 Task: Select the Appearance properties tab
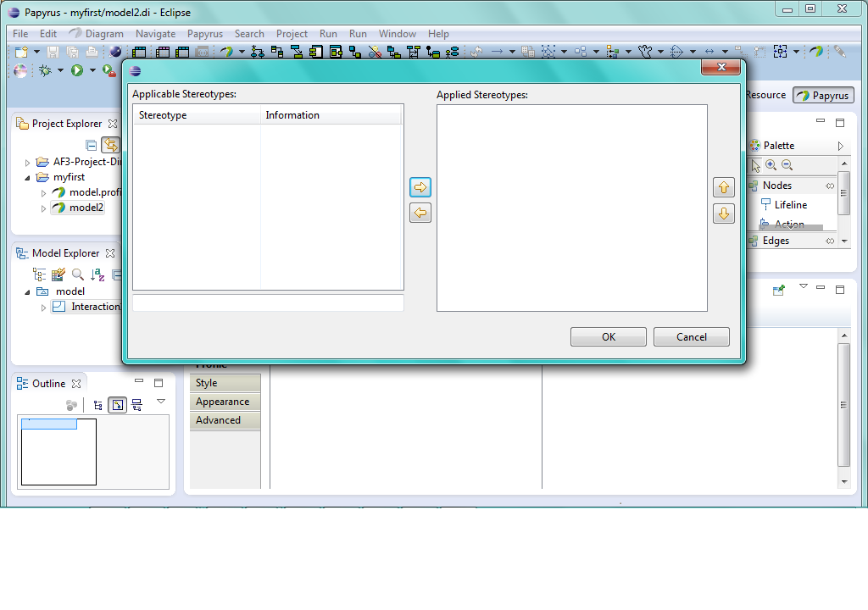coord(223,402)
